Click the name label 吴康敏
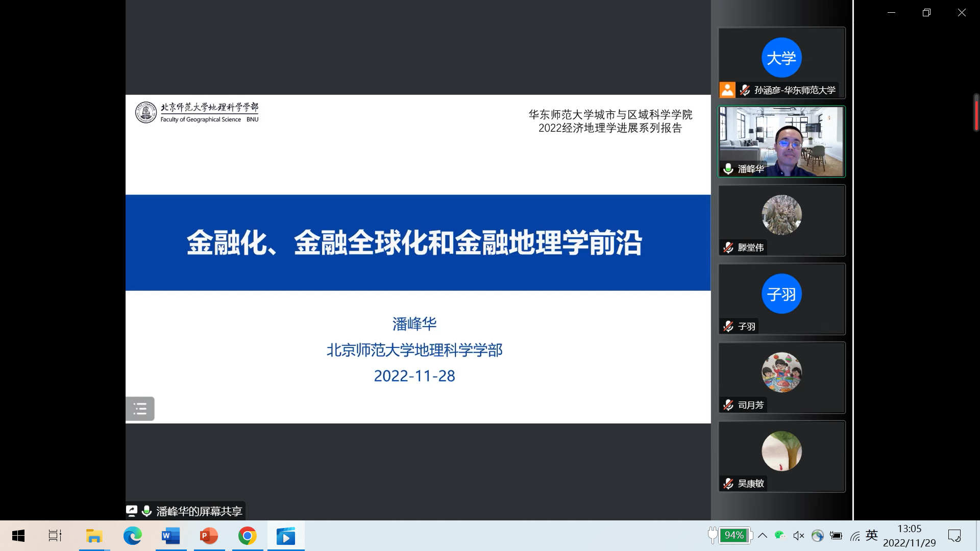 751,483
